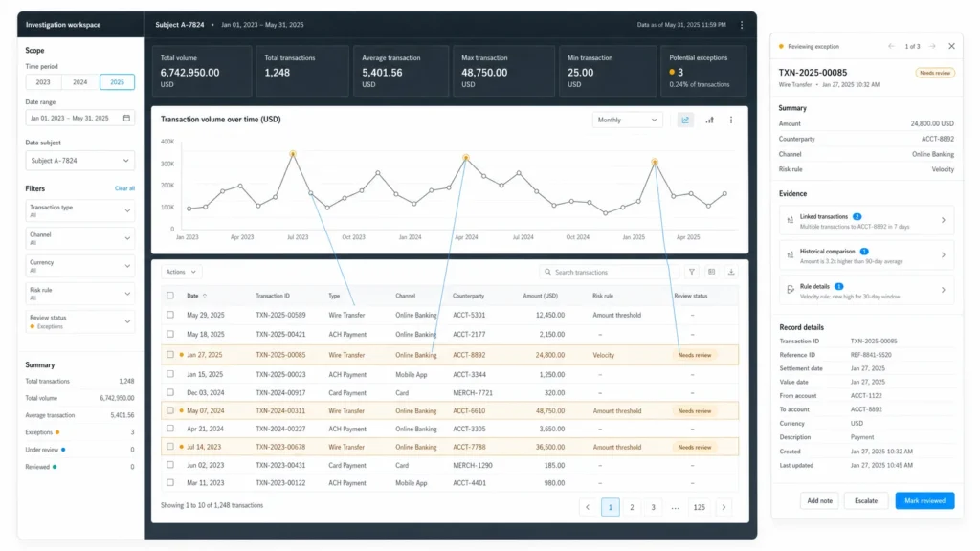Sort by Date column arrow icon
Viewport: 980px width, 551px height.
(x=205, y=296)
